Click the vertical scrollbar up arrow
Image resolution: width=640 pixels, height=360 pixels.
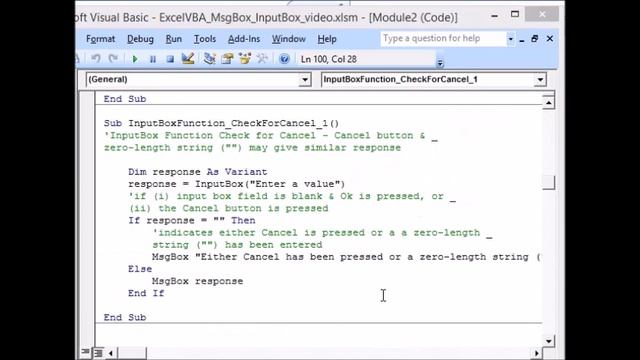tap(548, 103)
